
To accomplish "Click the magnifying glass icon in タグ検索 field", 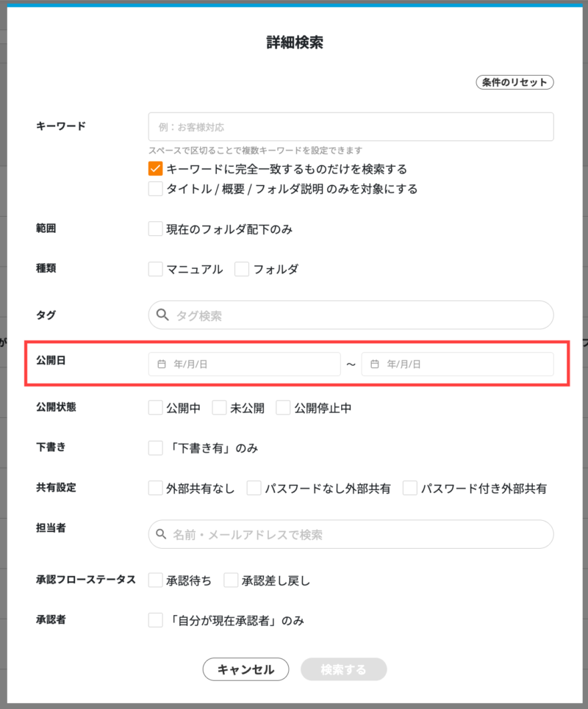I will pyautogui.click(x=163, y=314).
